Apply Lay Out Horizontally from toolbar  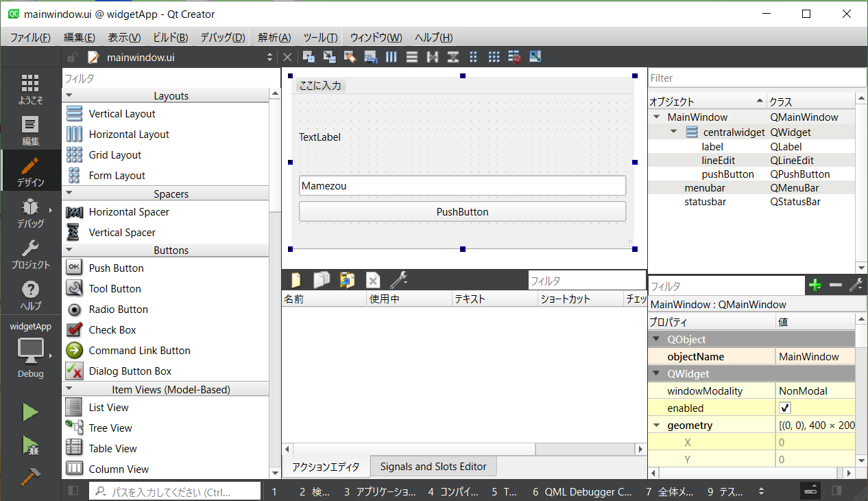391,58
